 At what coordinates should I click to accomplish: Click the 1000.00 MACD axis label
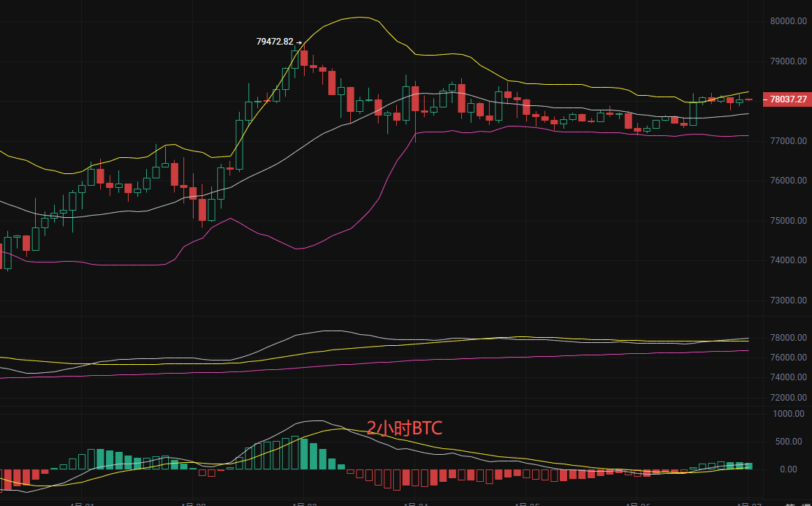click(x=788, y=414)
